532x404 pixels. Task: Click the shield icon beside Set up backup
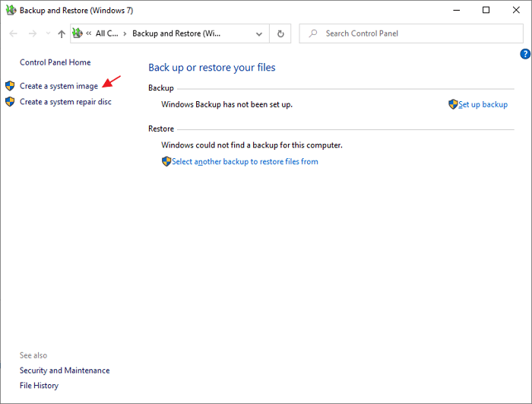click(x=453, y=104)
